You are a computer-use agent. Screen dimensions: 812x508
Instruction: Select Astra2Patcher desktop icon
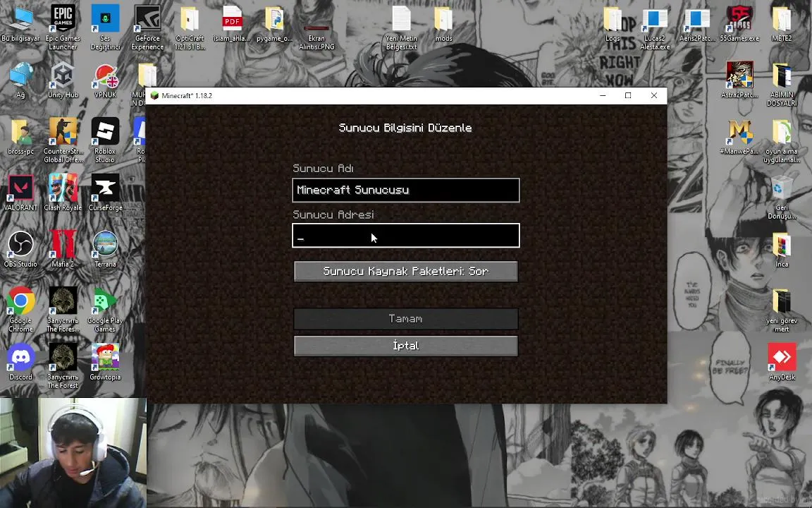click(x=739, y=80)
